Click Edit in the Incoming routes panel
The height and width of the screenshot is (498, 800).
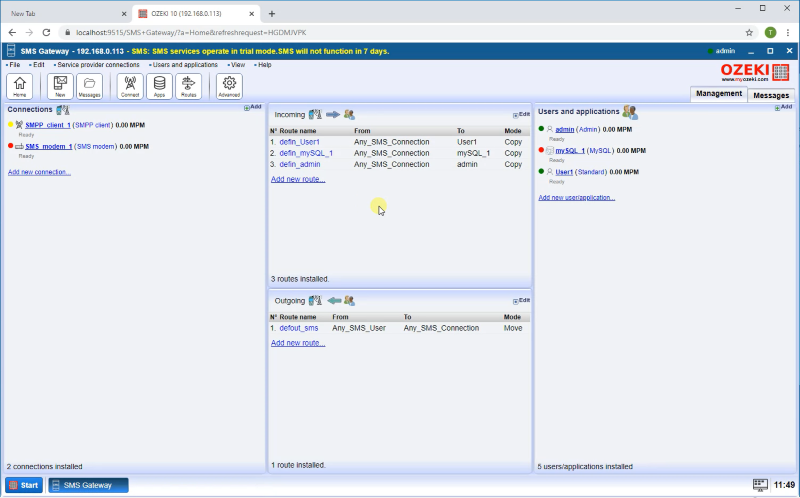pyautogui.click(x=521, y=115)
